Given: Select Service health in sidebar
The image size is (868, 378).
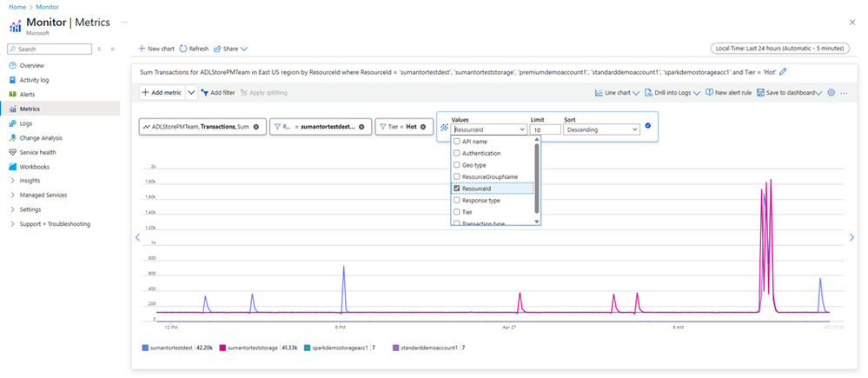Looking at the screenshot, I should click(37, 152).
